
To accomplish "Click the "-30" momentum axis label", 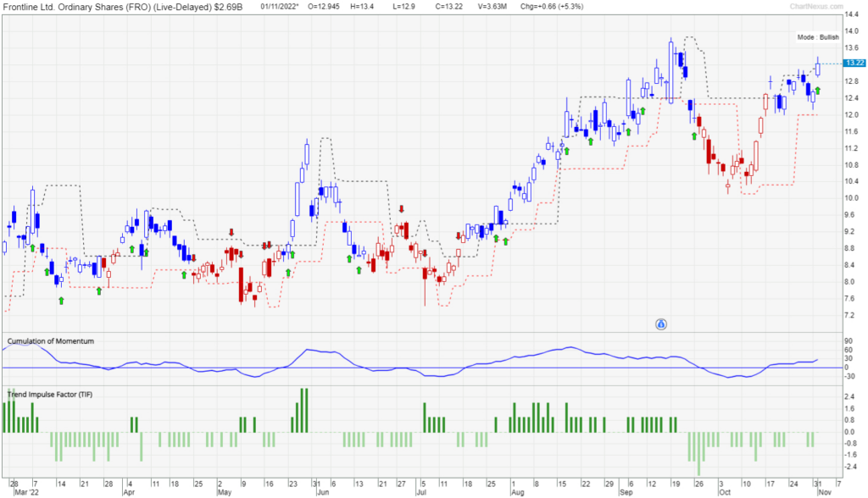I will coord(849,376).
